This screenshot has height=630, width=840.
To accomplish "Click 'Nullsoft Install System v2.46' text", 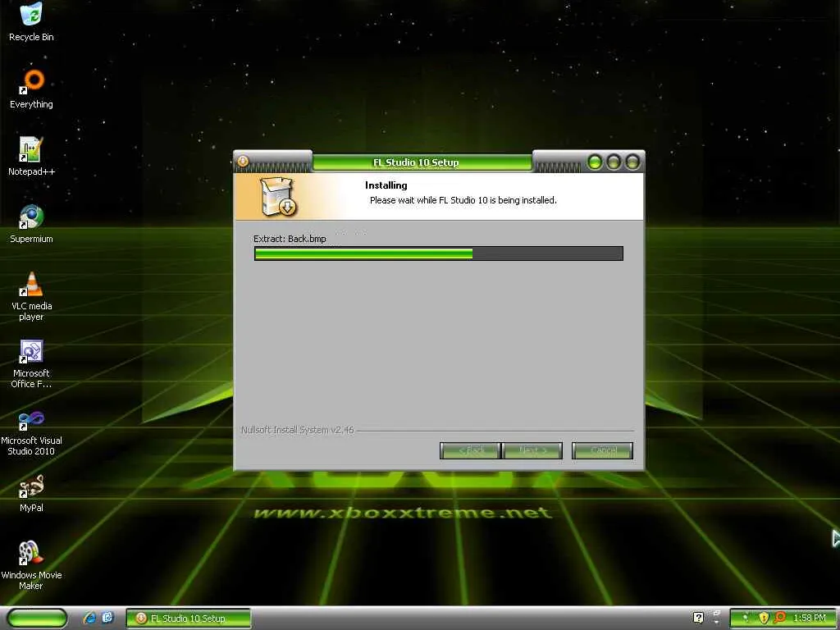I will [x=297, y=430].
